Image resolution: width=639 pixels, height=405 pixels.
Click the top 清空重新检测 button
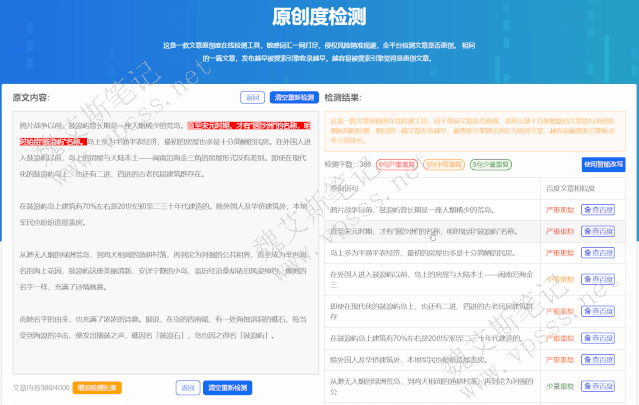[x=294, y=98]
